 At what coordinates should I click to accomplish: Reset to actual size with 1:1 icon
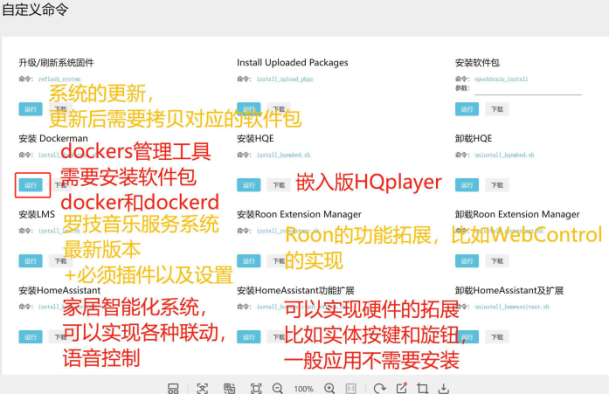[x=351, y=388]
